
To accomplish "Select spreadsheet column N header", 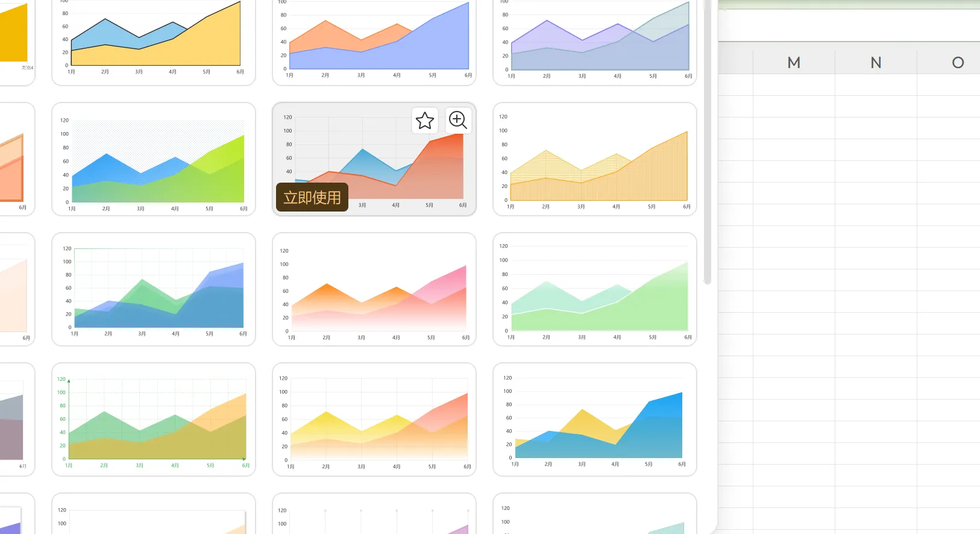I will click(876, 62).
